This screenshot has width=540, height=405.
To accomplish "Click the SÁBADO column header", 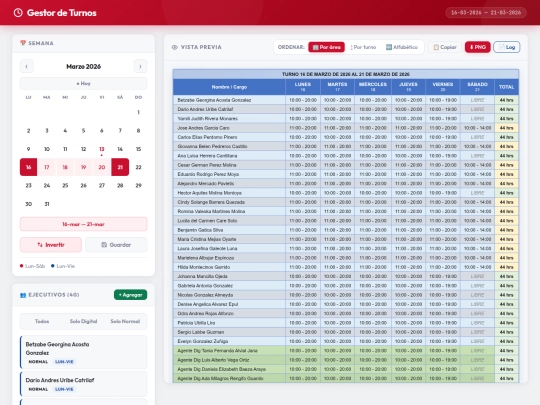I will 477,87.
